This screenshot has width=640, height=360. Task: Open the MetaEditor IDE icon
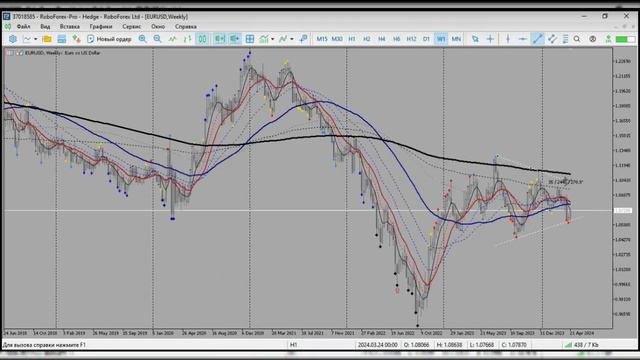(13, 39)
